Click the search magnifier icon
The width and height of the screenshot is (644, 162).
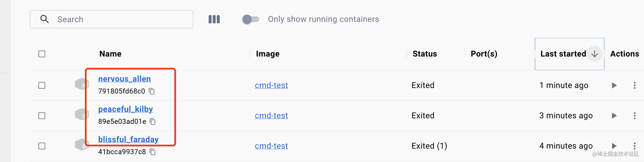click(44, 19)
